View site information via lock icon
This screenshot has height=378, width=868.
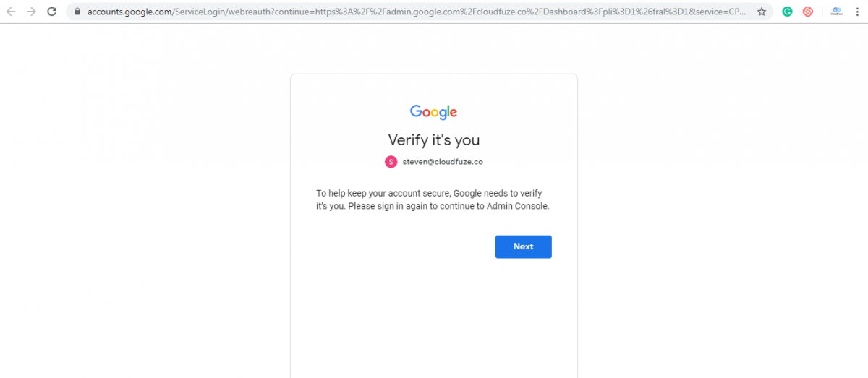click(x=77, y=12)
